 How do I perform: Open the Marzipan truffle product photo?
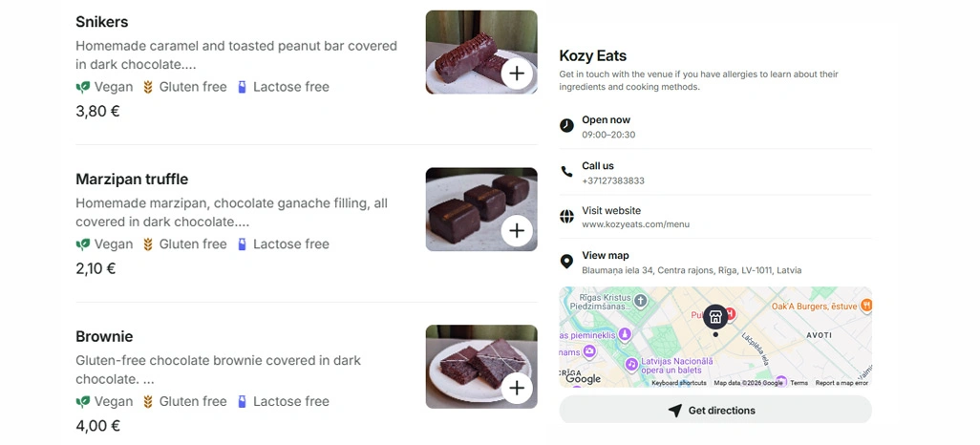481,209
